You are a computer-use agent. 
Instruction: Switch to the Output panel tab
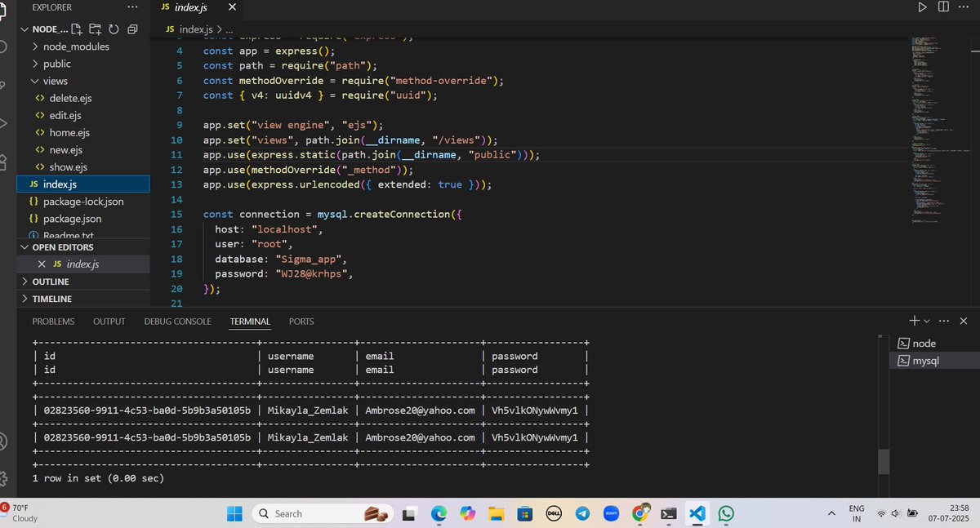[x=109, y=322]
